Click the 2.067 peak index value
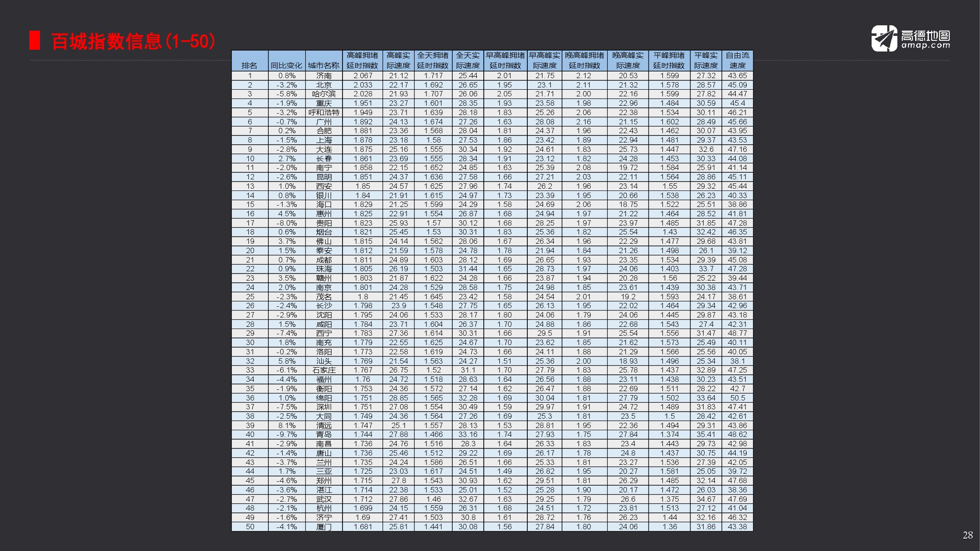 coord(363,76)
